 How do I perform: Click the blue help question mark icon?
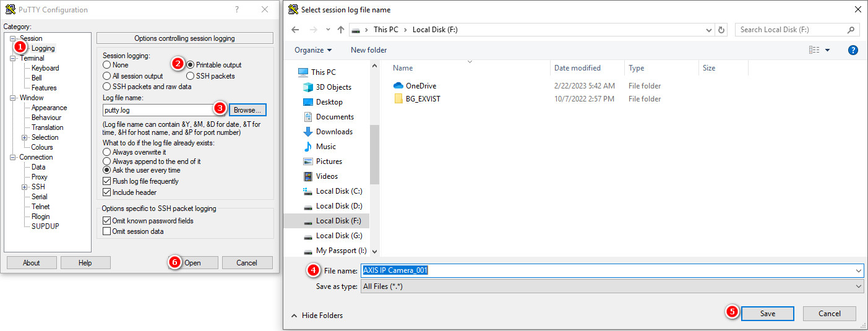point(853,50)
